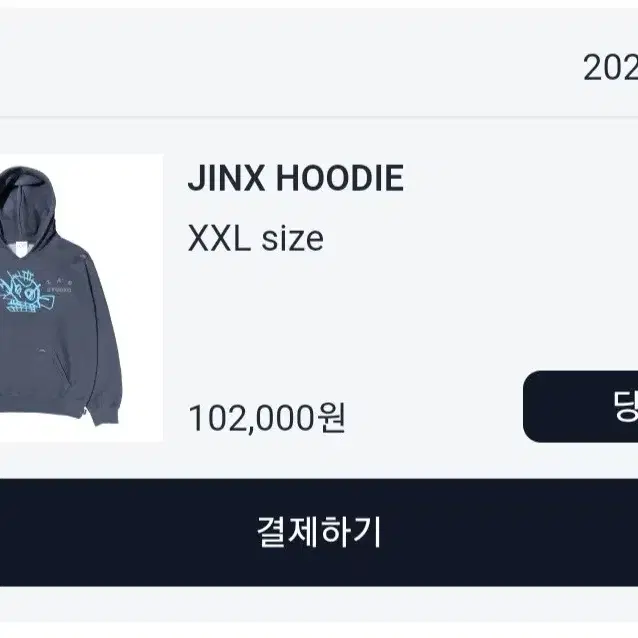Tap the dark button starting with 당
This screenshot has height=638, width=638.
pyautogui.click(x=581, y=406)
